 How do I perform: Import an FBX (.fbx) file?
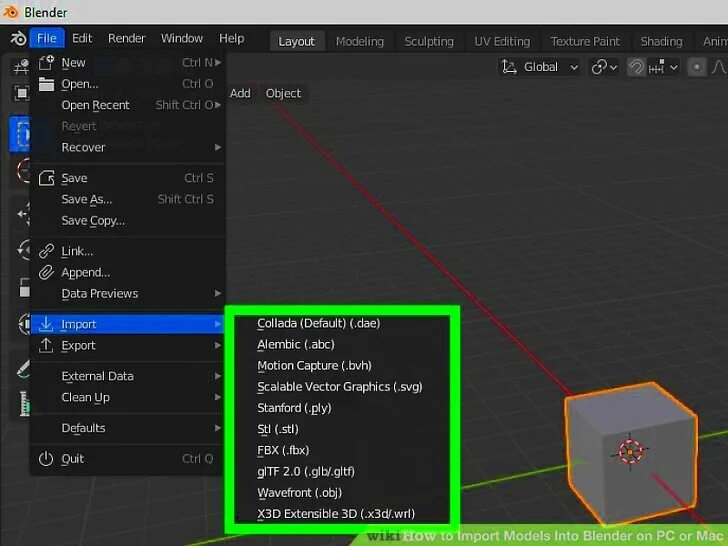pos(342,451)
